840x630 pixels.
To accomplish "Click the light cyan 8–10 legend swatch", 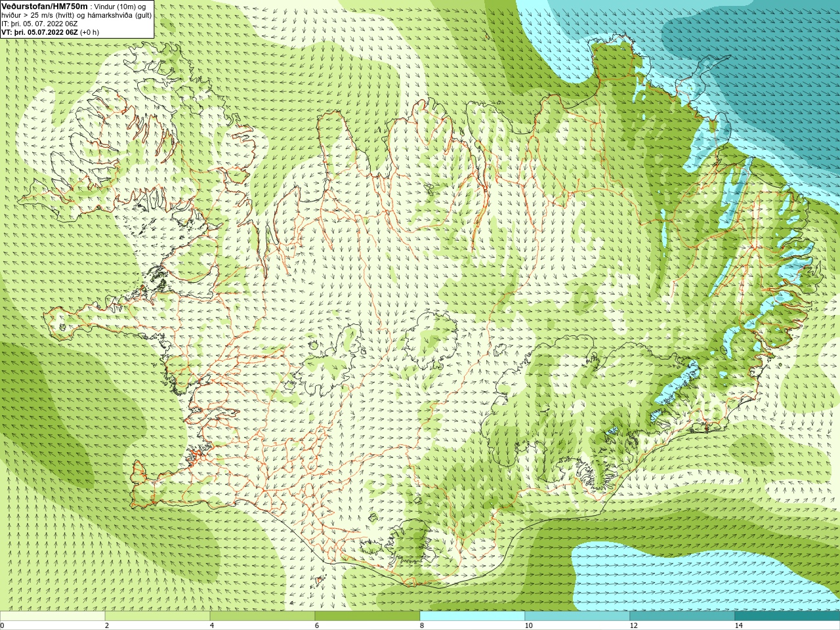I will [x=472, y=616].
